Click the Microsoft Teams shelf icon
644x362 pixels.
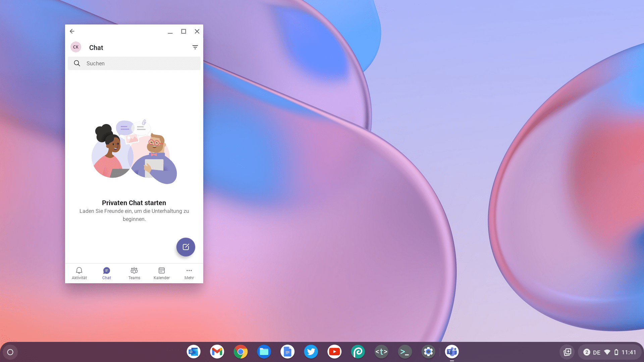tap(452, 352)
